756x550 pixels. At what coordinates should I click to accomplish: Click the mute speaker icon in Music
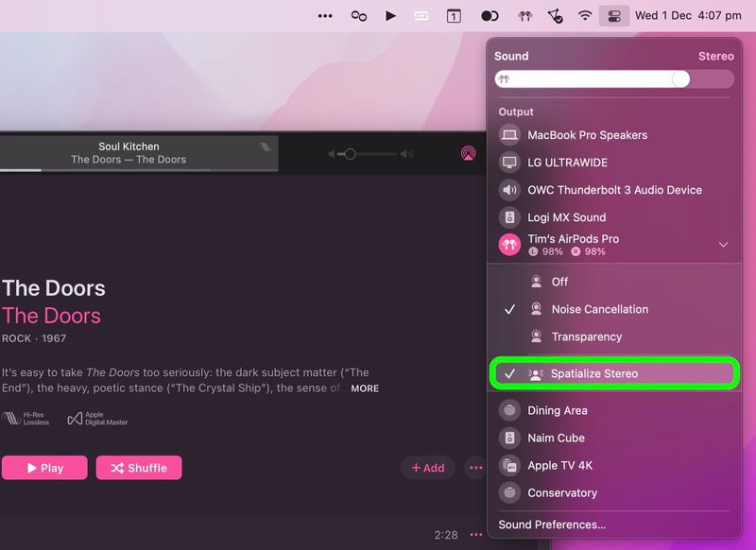332,154
